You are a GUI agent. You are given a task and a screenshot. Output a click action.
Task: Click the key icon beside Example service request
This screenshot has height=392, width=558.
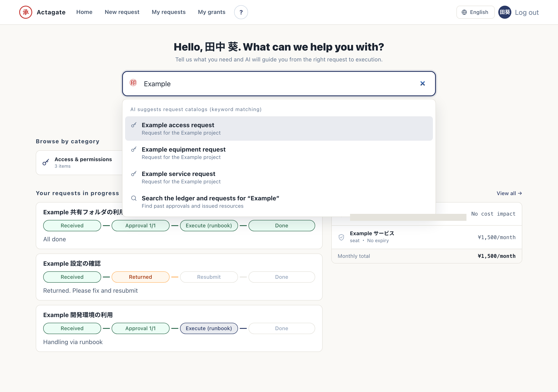134,174
